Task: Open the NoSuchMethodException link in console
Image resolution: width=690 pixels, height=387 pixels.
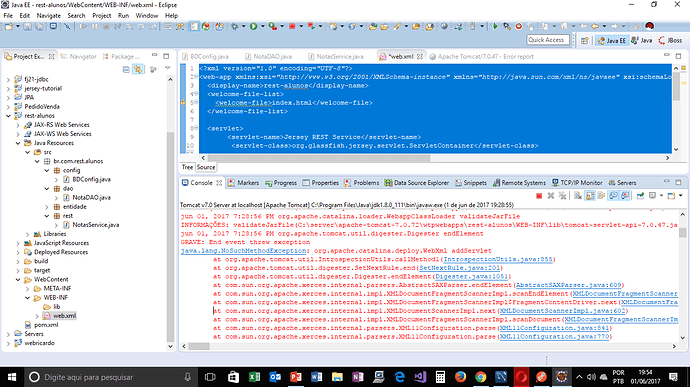Action: pos(243,251)
